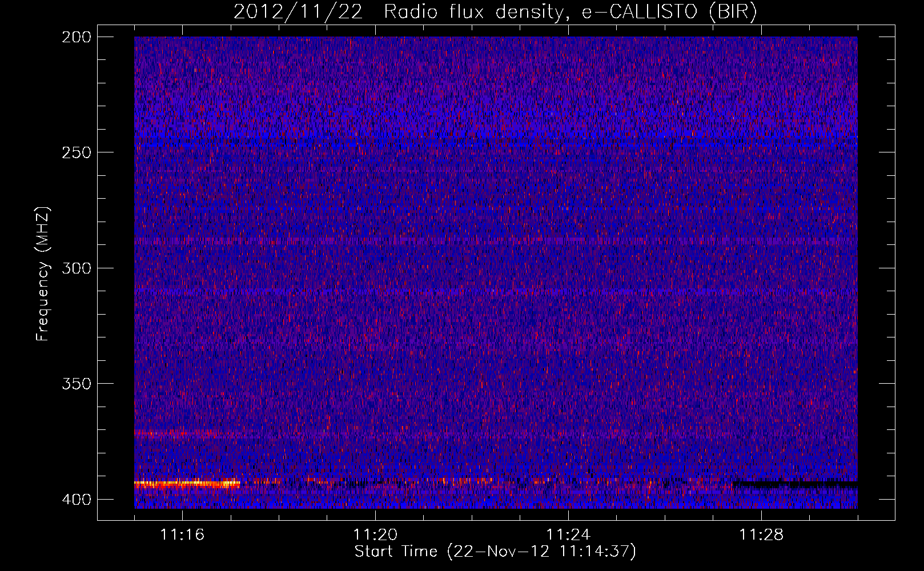Click the 400 frequency tick label
924x571 pixels.
coord(76,499)
